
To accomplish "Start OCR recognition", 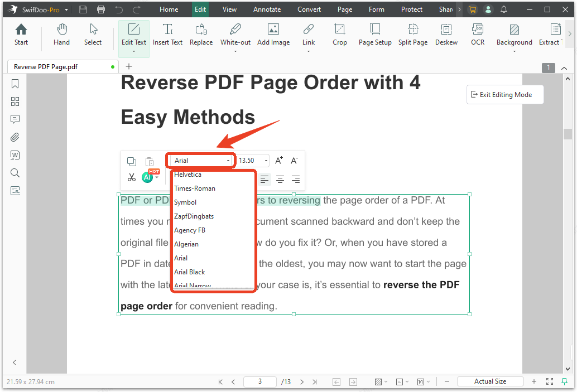I will point(478,35).
